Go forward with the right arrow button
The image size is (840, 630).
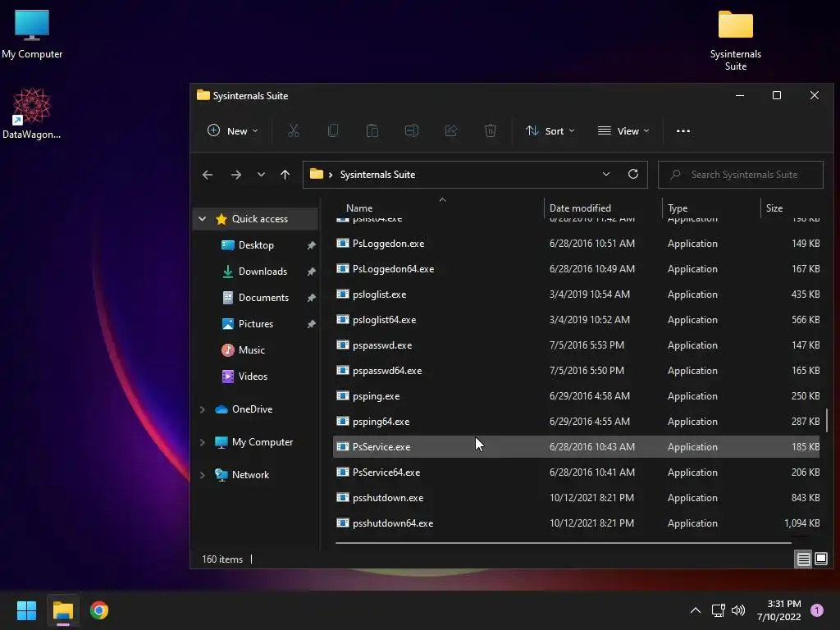[235, 175]
